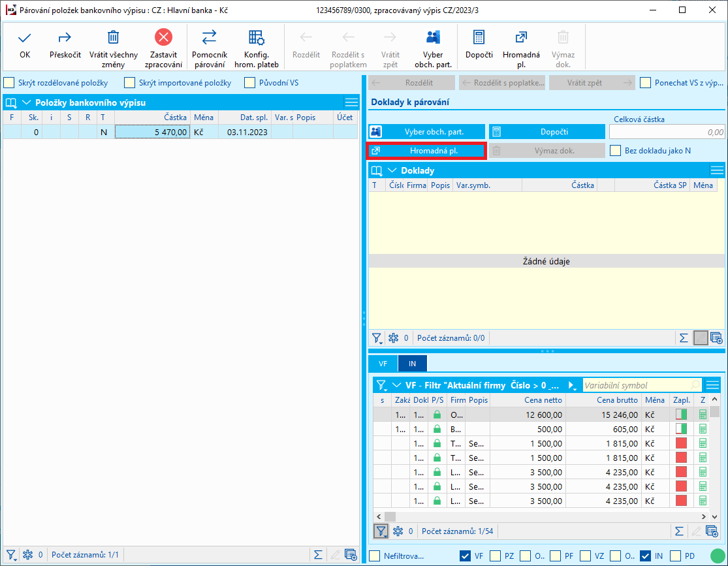Click Dopočti blue button
Screen dimensions: 728x566
click(x=547, y=132)
